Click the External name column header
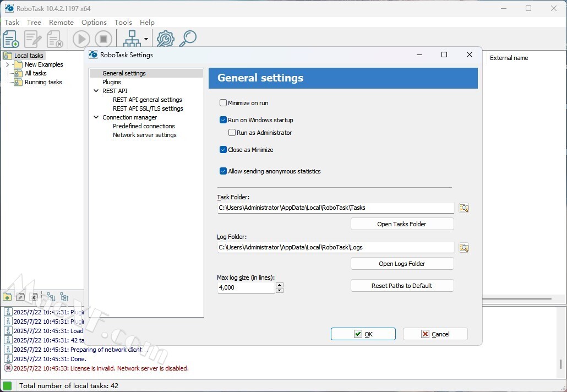 (509, 58)
